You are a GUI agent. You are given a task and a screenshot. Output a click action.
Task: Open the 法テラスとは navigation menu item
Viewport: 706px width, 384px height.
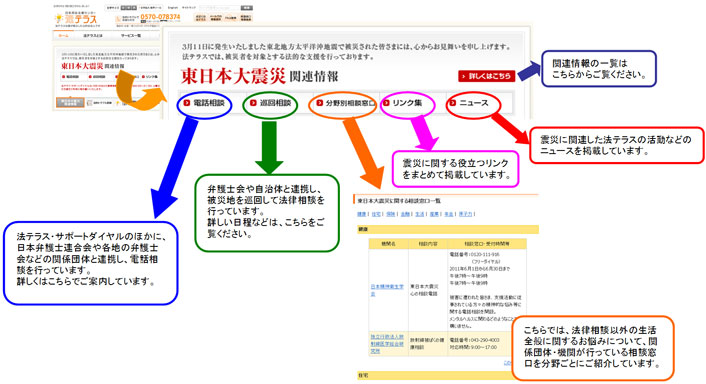tap(93, 36)
